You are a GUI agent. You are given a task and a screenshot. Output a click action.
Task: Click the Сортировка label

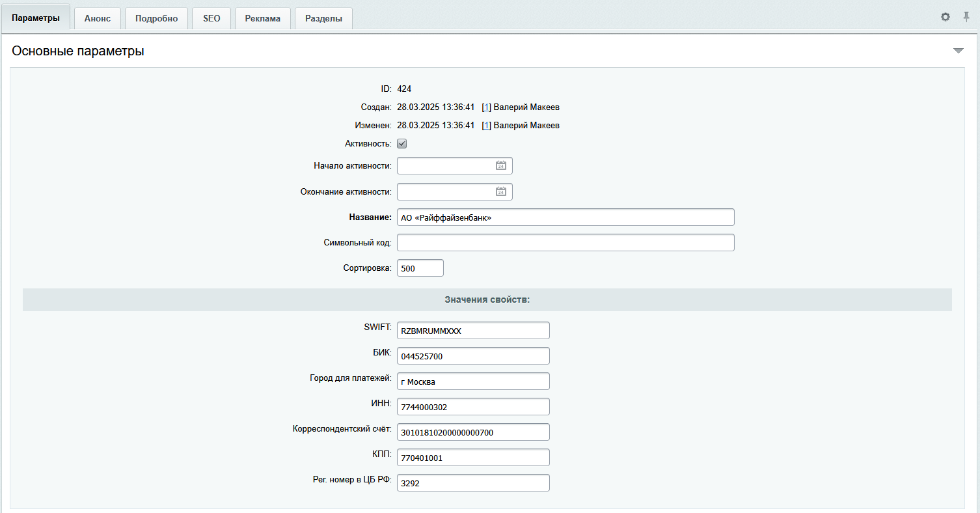pyautogui.click(x=368, y=268)
